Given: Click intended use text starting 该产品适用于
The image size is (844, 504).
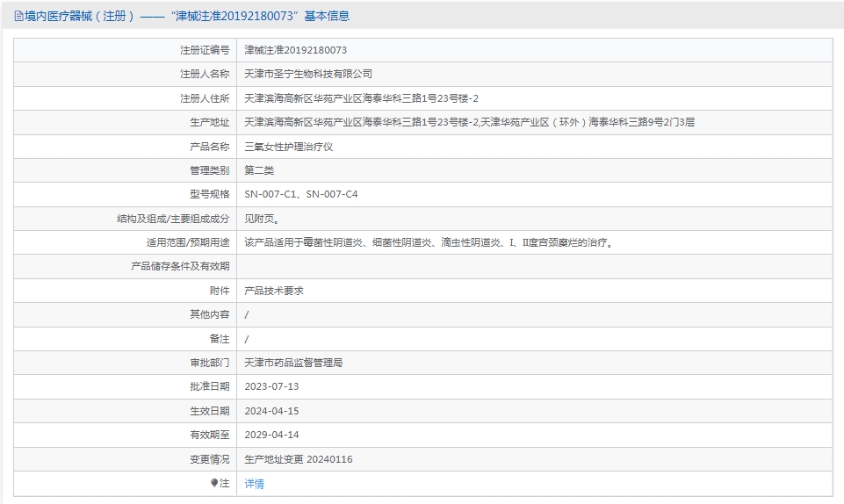Looking at the screenshot, I should (430, 242).
